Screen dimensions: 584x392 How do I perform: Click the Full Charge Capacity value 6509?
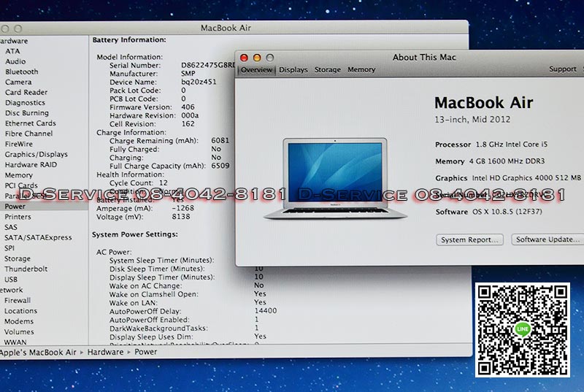click(220, 166)
